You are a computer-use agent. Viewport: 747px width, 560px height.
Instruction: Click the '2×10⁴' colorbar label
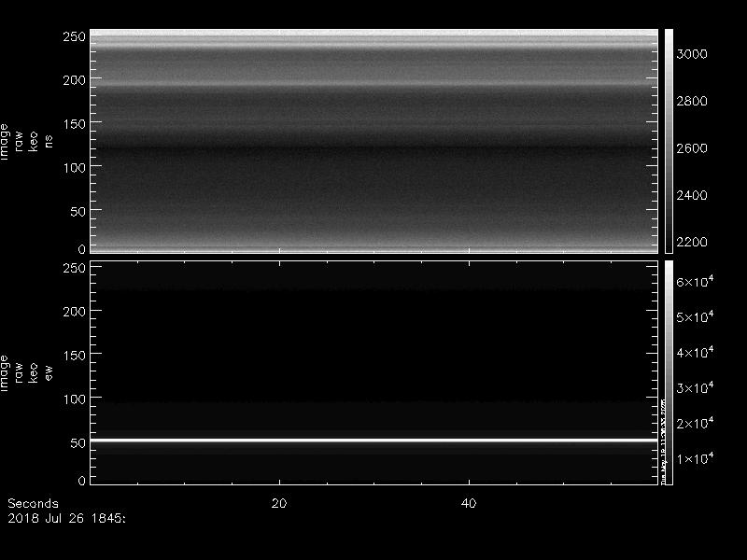[695, 423]
